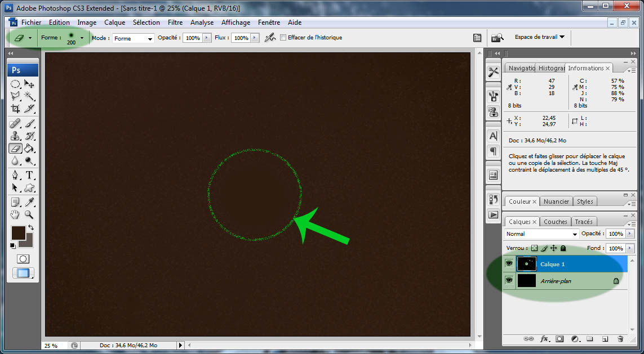Image resolution: width=644 pixels, height=354 pixels.
Task: Delete layer with trash icon
Action: point(620,339)
